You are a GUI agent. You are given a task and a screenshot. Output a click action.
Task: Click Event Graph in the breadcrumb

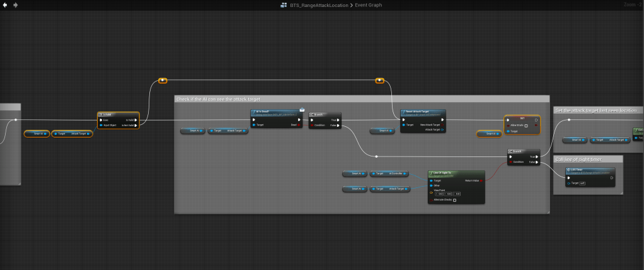368,5
